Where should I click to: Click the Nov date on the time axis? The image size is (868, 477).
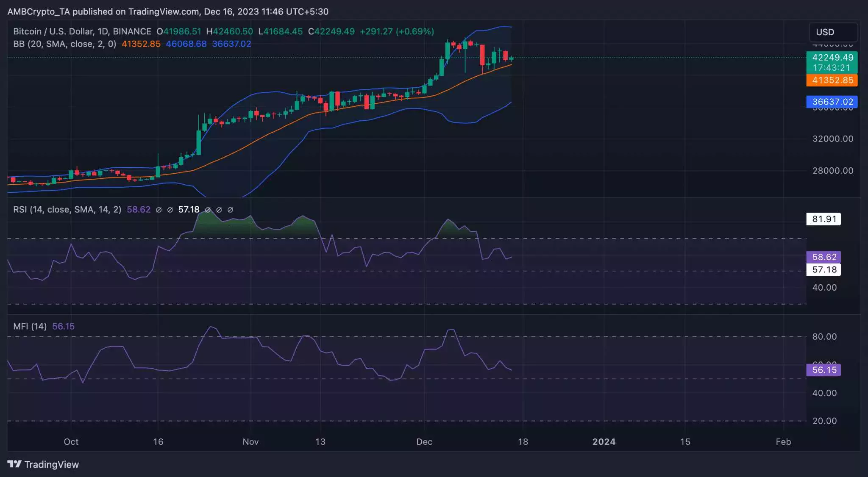(250, 442)
